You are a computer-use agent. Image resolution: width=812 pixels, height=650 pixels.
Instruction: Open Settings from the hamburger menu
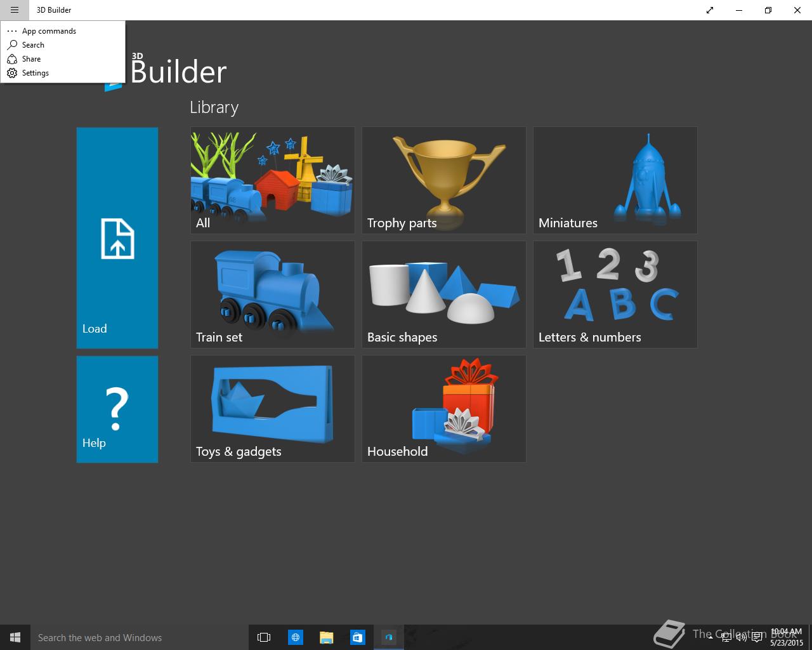(62, 73)
